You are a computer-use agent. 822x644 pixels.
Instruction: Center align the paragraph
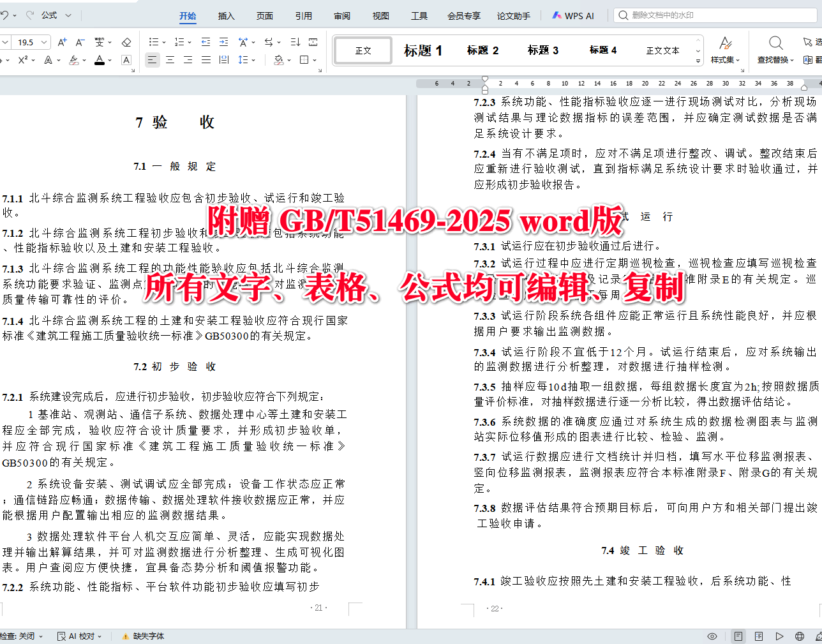(x=170, y=60)
